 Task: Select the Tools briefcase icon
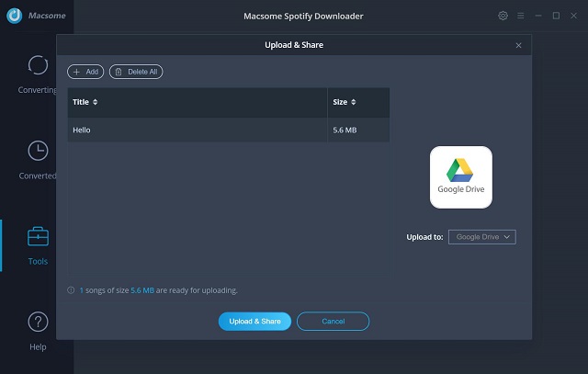coord(38,236)
